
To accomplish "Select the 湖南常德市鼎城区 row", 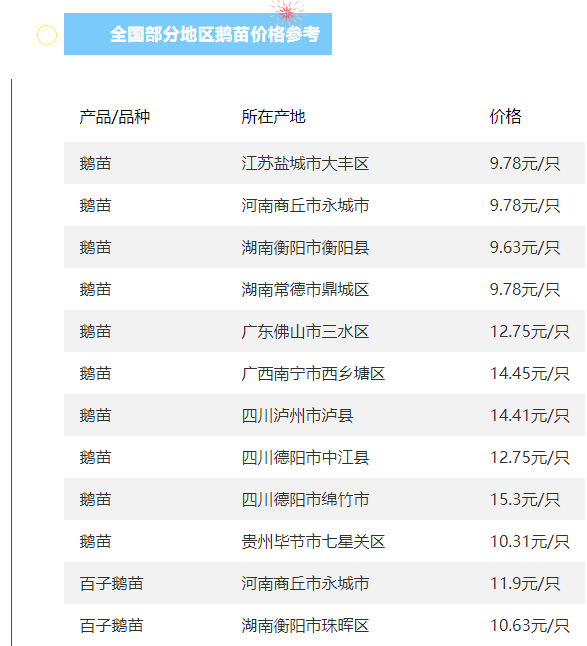I will click(x=324, y=289).
